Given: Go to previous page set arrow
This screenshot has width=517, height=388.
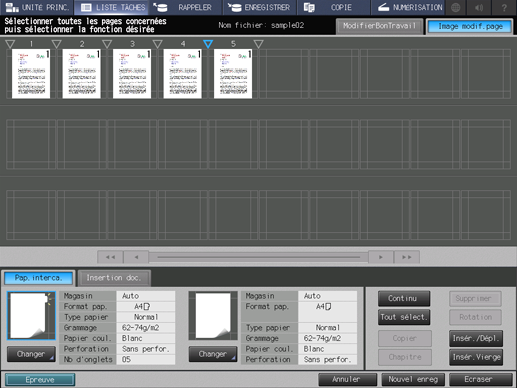Looking at the screenshot, I should [x=136, y=257].
